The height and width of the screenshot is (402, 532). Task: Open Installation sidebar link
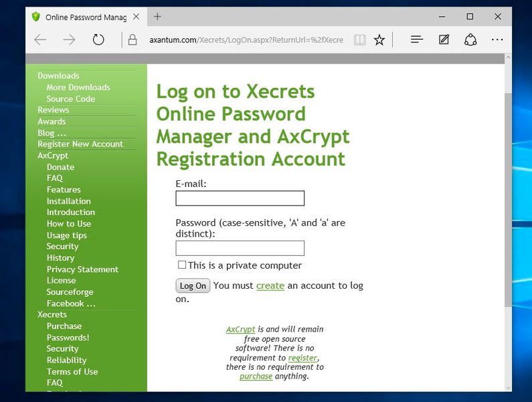pyautogui.click(x=68, y=201)
